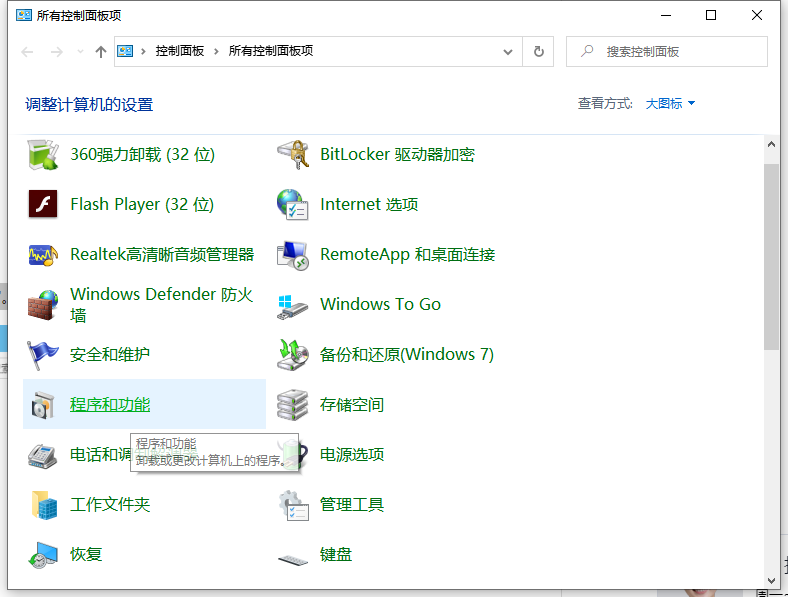Minimize the control panel window
The image size is (788, 597).
click(x=666, y=15)
